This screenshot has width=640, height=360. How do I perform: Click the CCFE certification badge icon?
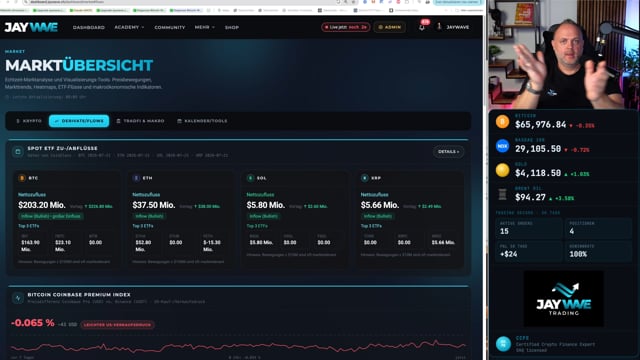(x=503, y=344)
